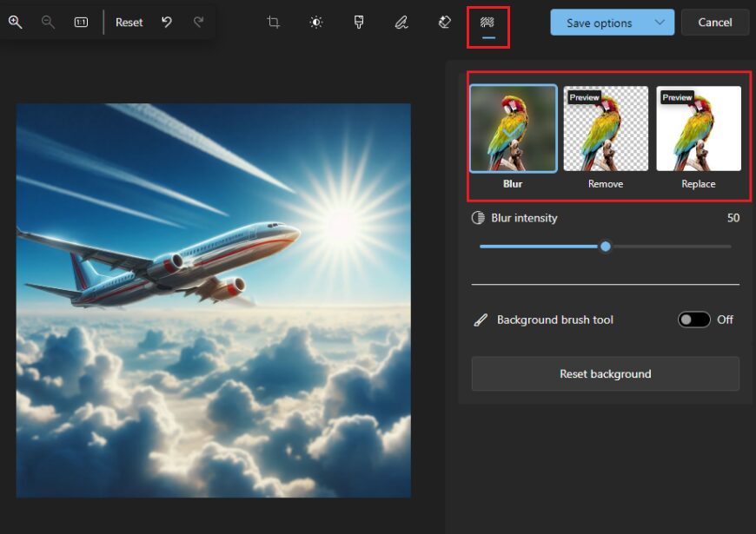Viewport: 756px width, 534px height.
Task: Select the Crop tool icon
Action: pyautogui.click(x=274, y=23)
